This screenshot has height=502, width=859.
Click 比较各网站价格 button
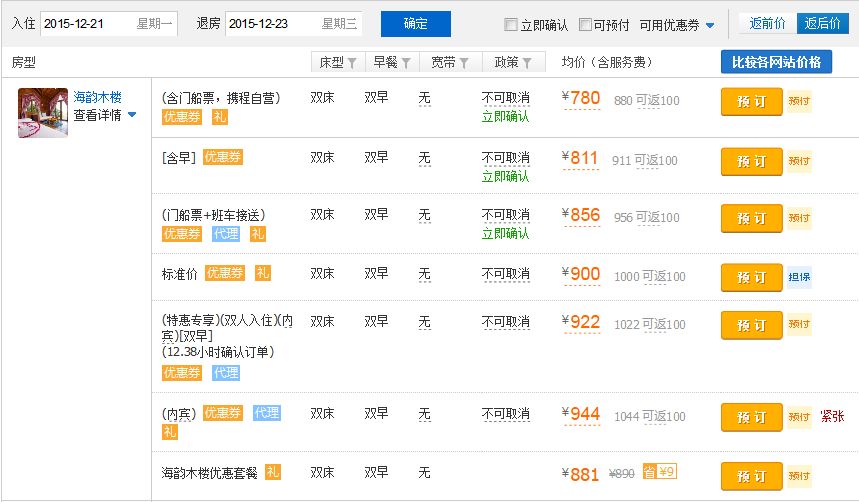tap(776, 62)
